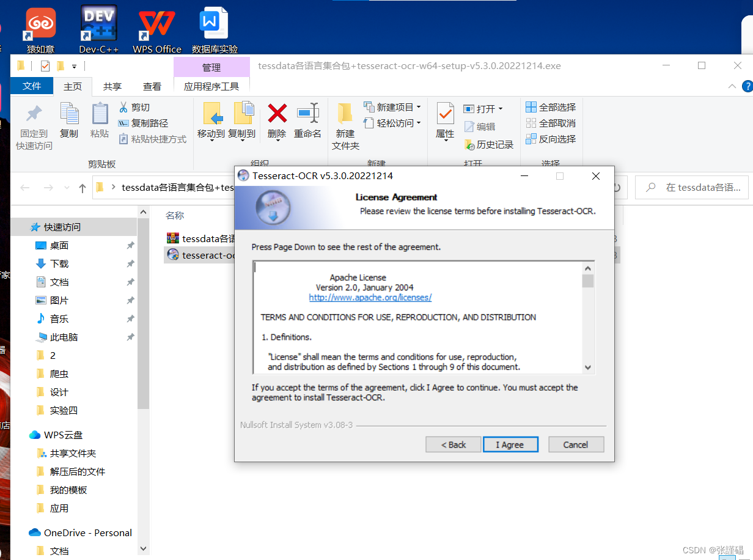Select 反向选择 invert selection icon
Screen dimensions: 753x560
[x=551, y=139]
